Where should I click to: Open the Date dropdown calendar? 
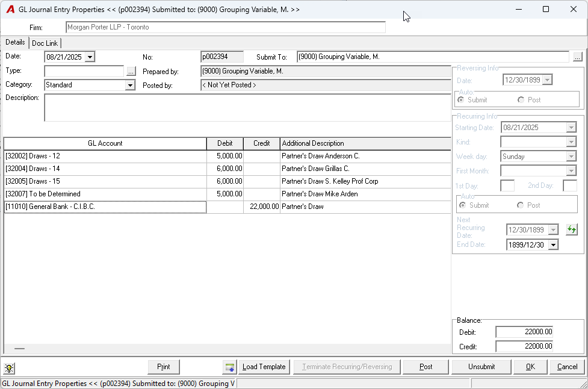[90, 57]
